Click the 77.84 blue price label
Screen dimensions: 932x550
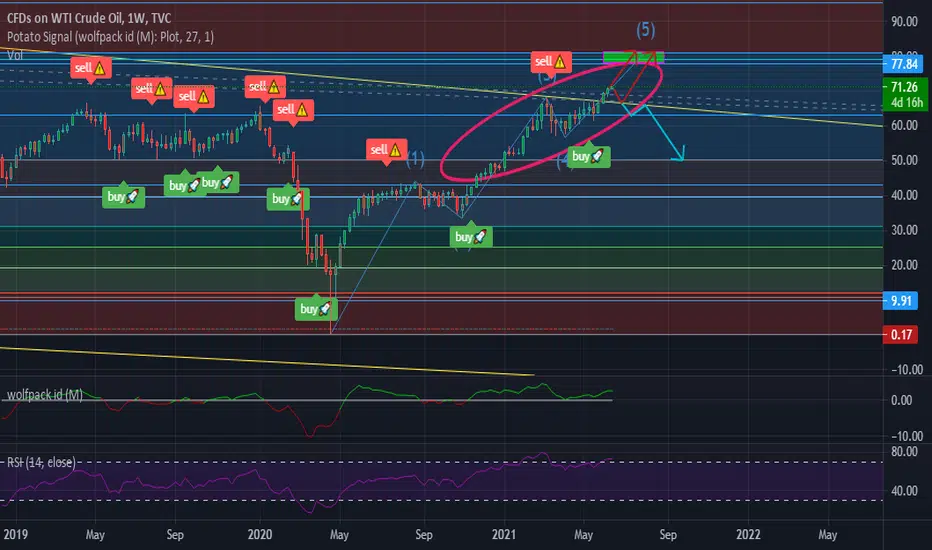904,64
